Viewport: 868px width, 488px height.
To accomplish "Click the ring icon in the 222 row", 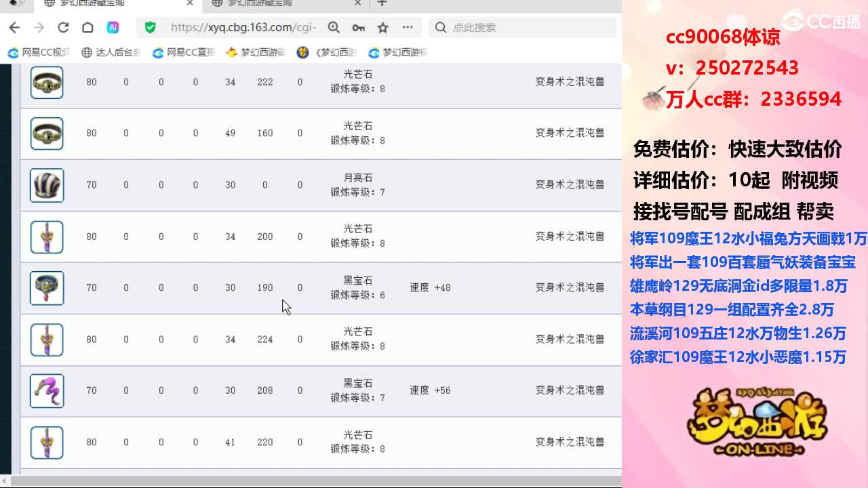I will click(x=47, y=82).
